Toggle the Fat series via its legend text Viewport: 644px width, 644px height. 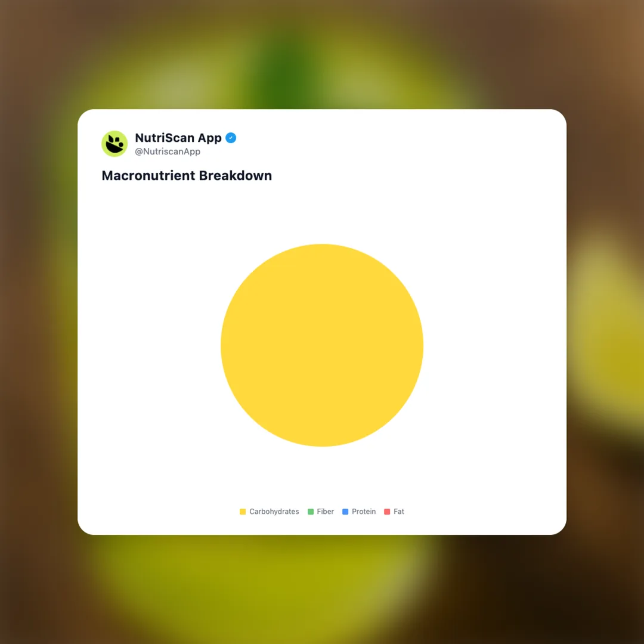399,512
